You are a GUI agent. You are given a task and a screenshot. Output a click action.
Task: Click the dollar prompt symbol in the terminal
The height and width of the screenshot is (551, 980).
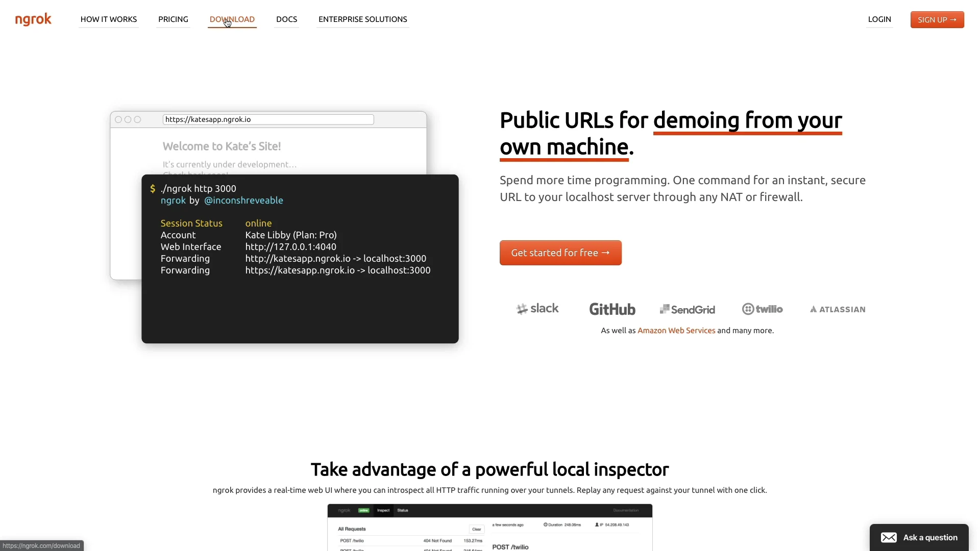tap(153, 189)
